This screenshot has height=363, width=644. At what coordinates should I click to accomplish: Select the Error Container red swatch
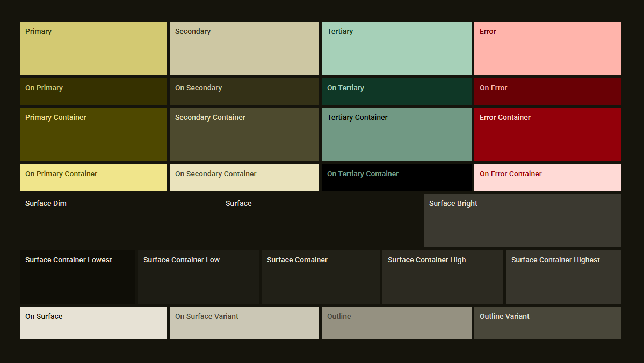point(547,134)
